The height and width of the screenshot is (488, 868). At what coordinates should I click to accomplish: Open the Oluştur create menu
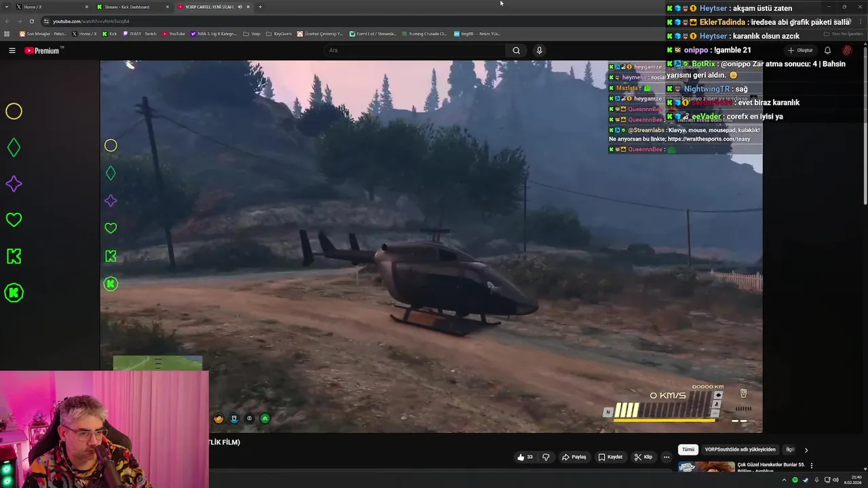[800, 50]
